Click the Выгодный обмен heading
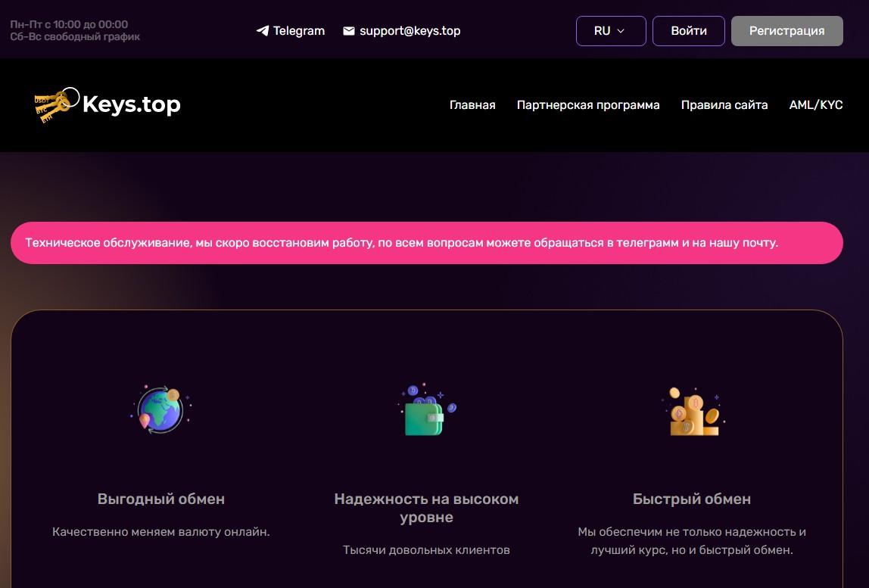This screenshot has height=588, width=869. (161, 499)
